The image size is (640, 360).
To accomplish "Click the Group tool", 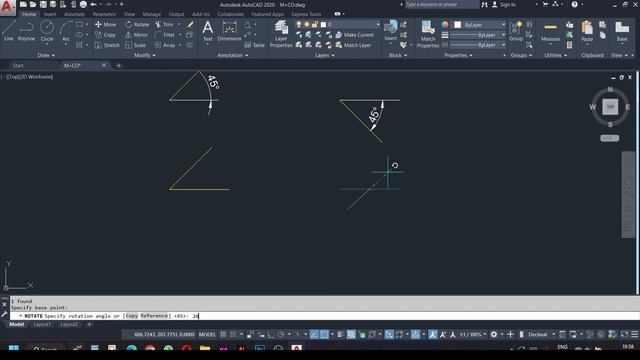I will click(x=516, y=31).
